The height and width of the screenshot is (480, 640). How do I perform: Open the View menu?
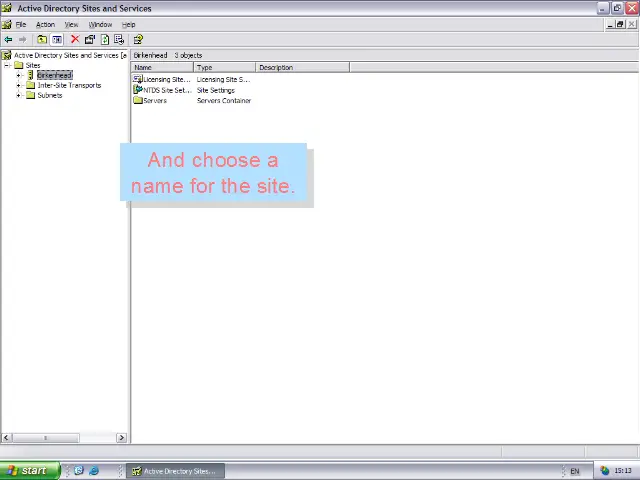(71, 24)
